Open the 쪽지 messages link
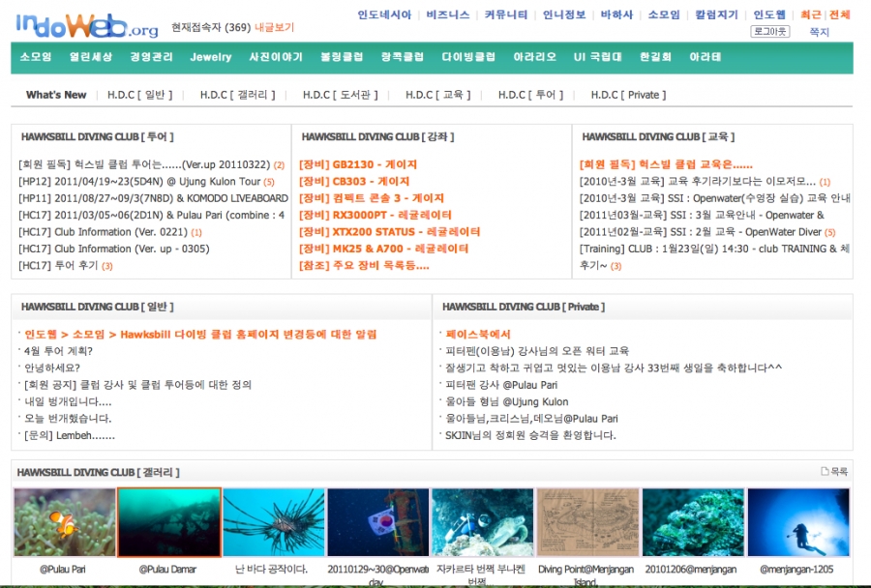The width and height of the screenshot is (871, 588). click(819, 32)
